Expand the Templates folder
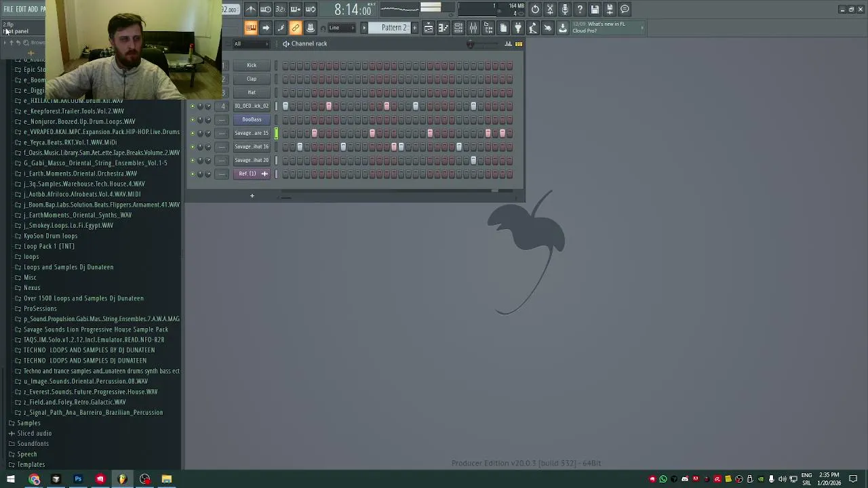 (31, 465)
